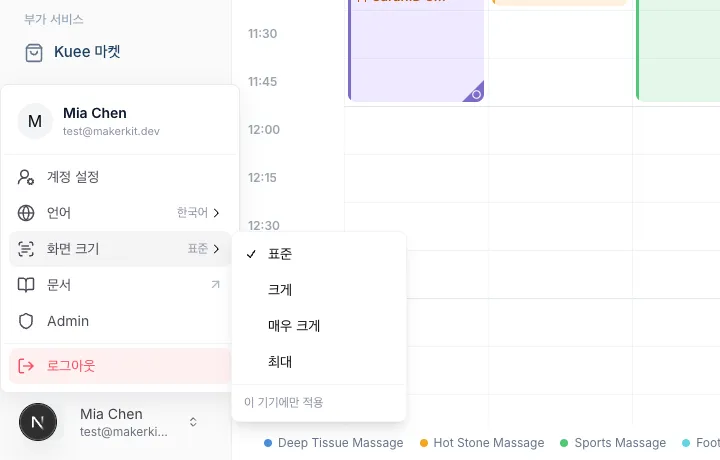720x460 pixels.
Task: Open the Admin menu item
Action: click(119, 321)
